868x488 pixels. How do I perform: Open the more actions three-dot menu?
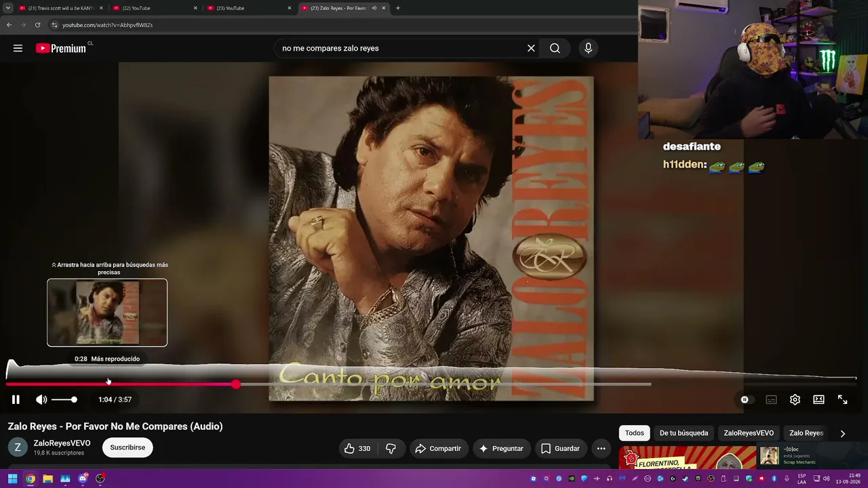point(601,449)
